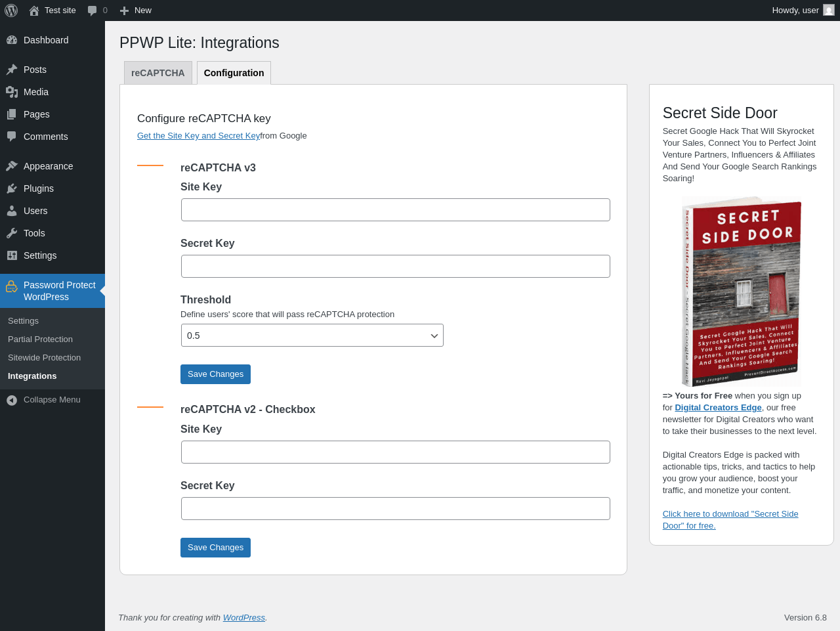The width and height of the screenshot is (840, 631).
Task: Open the Digital Creators Edge link
Action: point(718,408)
